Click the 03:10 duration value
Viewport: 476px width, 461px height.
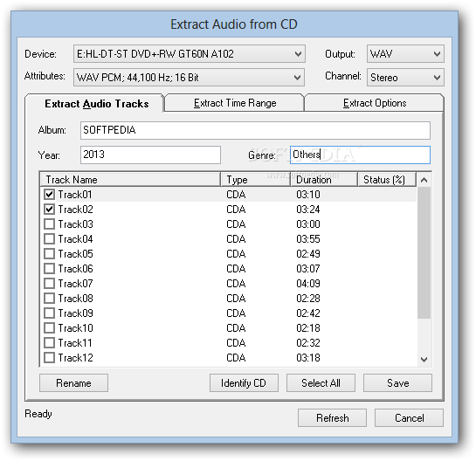click(308, 195)
